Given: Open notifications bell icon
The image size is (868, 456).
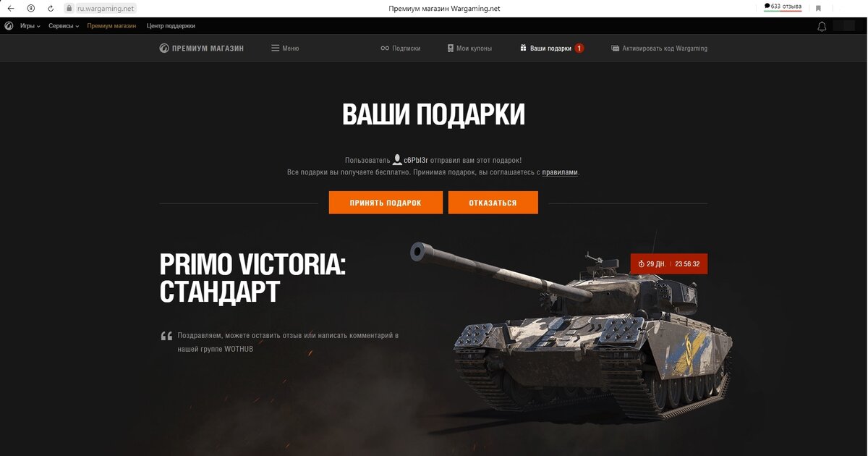Looking at the screenshot, I should pyautogui.click(x=822, y=26).
